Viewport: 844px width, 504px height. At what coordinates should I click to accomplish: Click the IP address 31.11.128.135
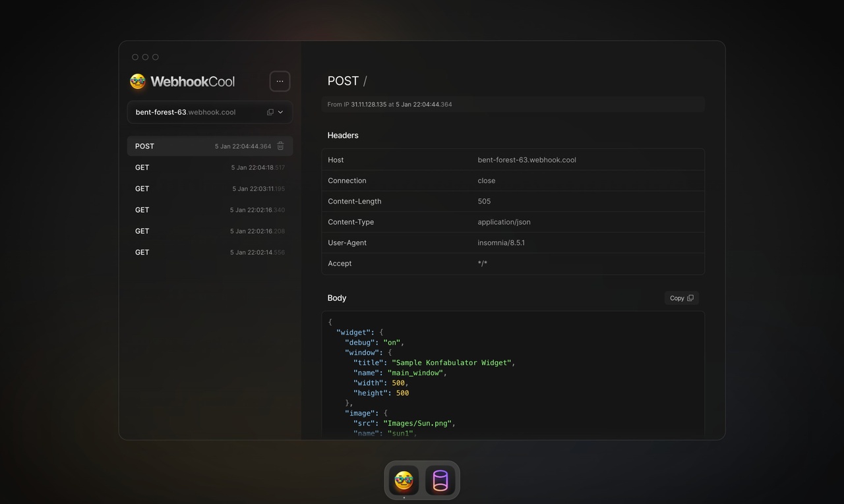(369, 104)
